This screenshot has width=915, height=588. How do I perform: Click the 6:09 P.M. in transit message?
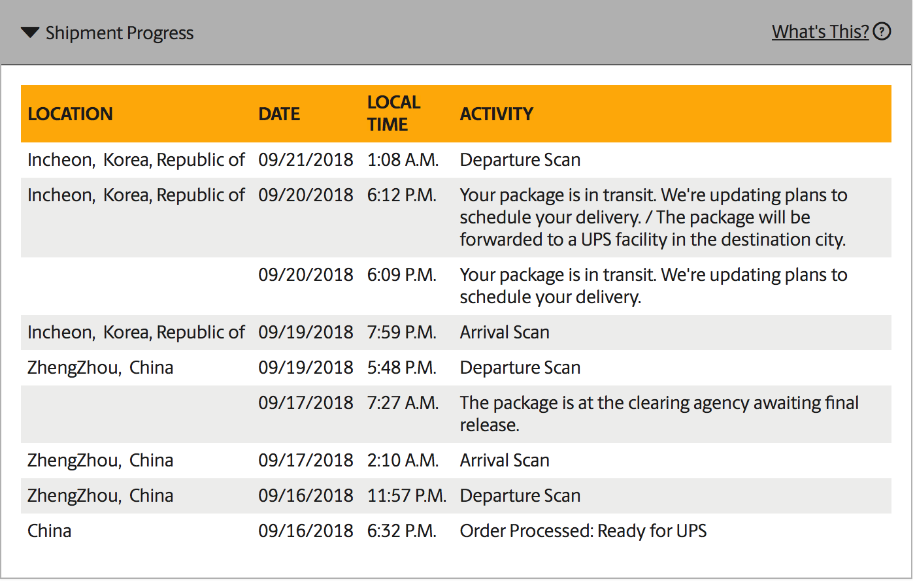point(654,286)
